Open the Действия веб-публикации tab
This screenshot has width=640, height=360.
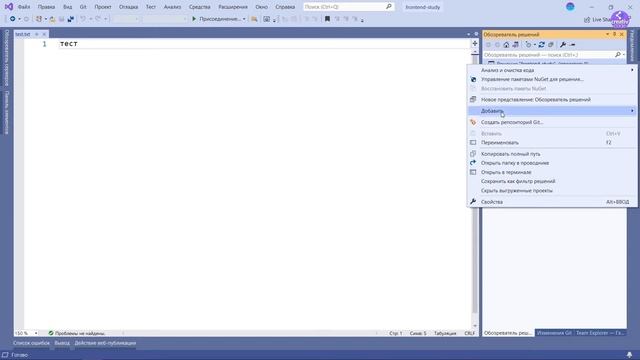click(105, 343)
